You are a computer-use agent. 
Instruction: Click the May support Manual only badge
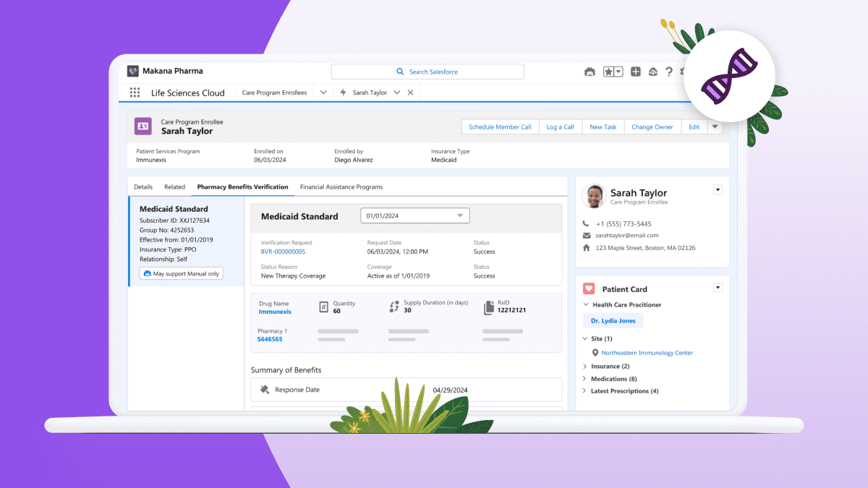(x=181, y=273)
